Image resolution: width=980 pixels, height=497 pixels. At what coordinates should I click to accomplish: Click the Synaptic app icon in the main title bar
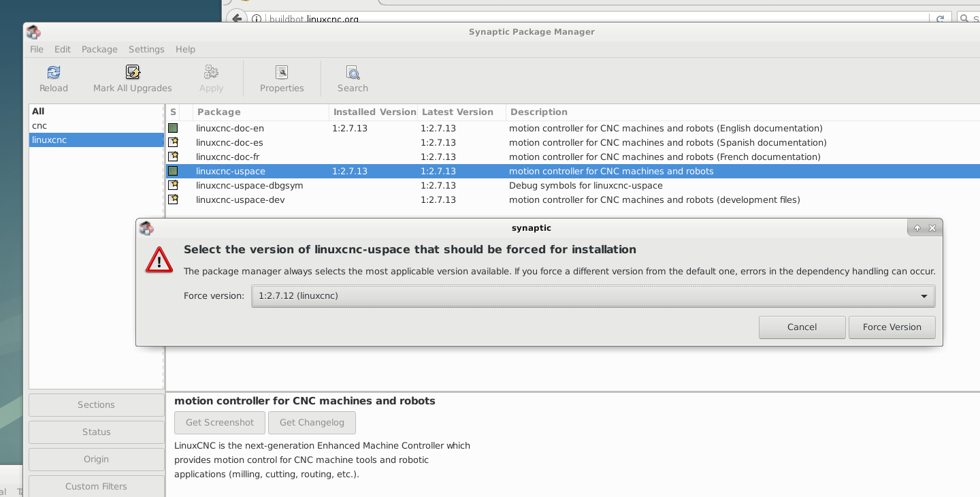click(34, 32)
